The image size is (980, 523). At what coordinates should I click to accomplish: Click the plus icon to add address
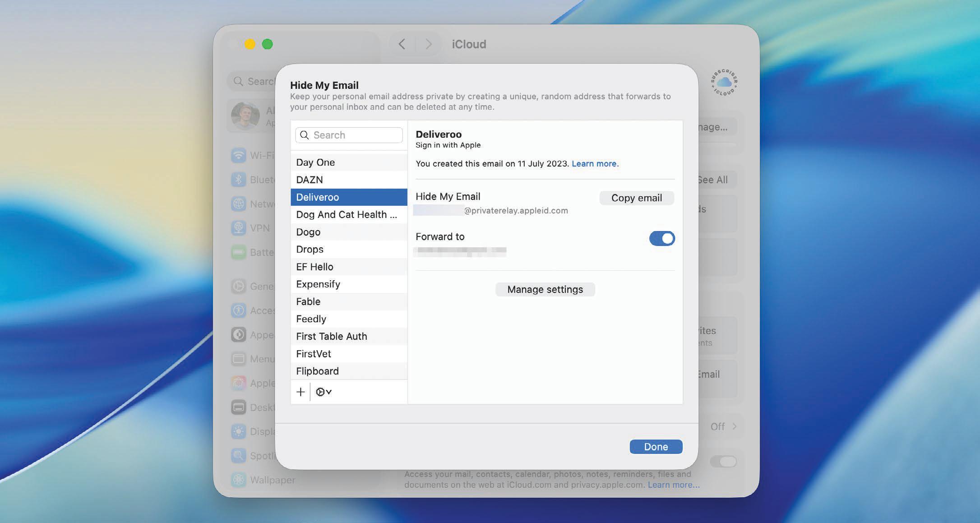[300, 392]
